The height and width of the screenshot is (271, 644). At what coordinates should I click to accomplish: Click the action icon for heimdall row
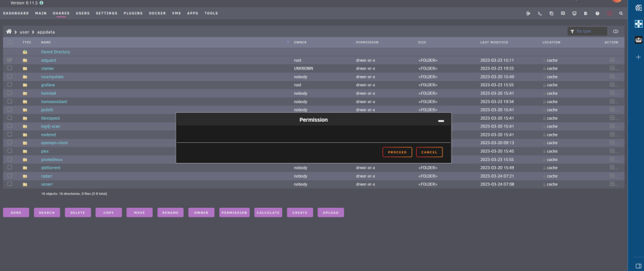click(614, 93)
